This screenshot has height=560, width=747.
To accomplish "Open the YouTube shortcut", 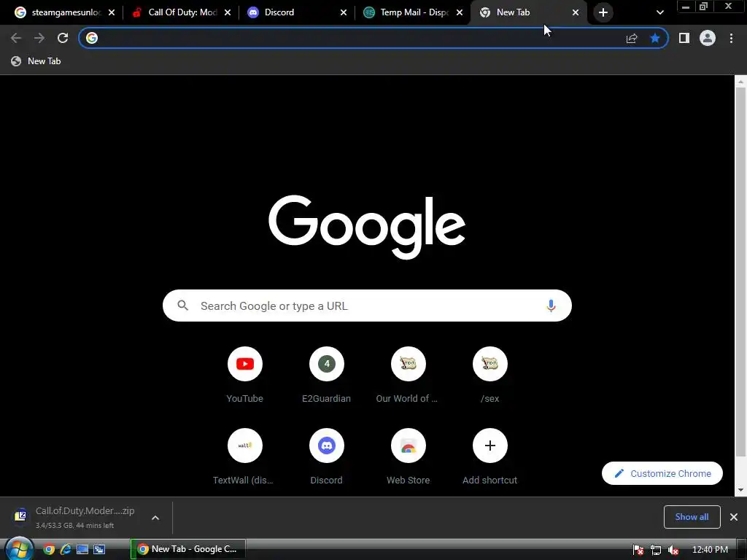I will point(245,376).
